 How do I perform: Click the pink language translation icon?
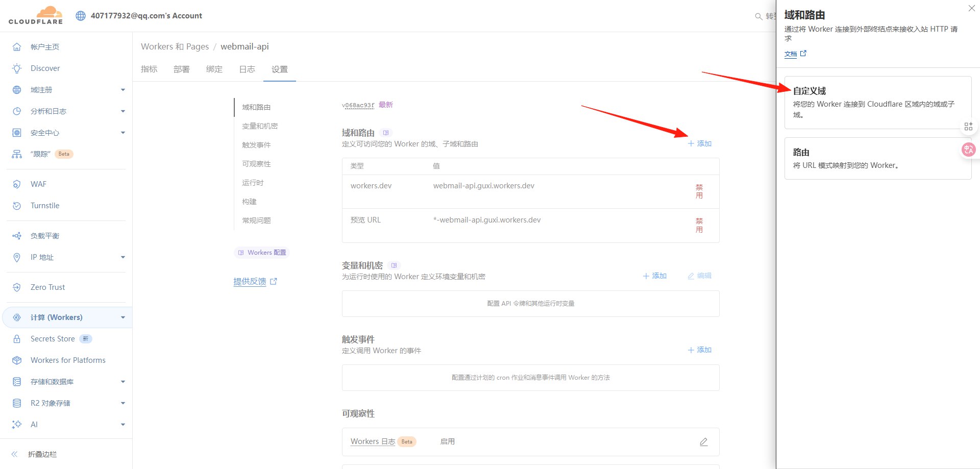pos(969,150)
